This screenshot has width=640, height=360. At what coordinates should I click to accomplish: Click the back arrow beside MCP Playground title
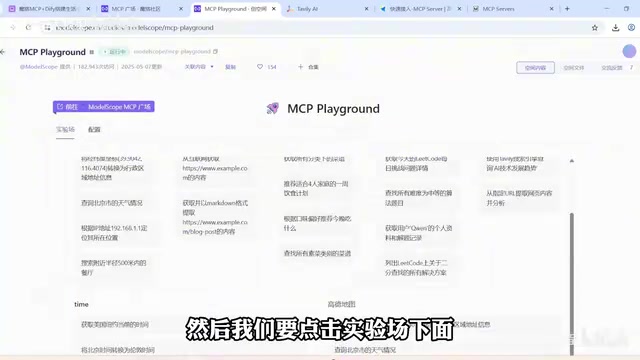(x=3, y=52)
